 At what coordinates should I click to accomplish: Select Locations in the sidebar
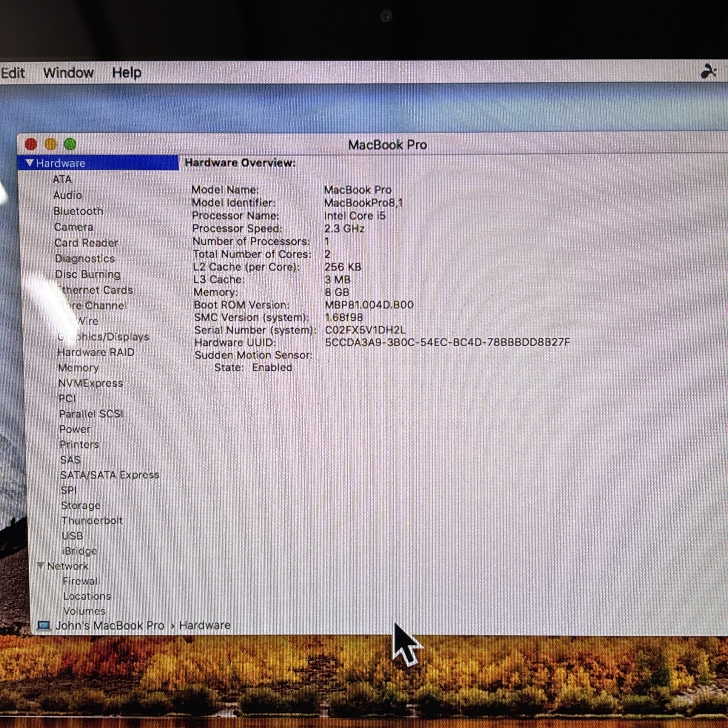point(87,596)
